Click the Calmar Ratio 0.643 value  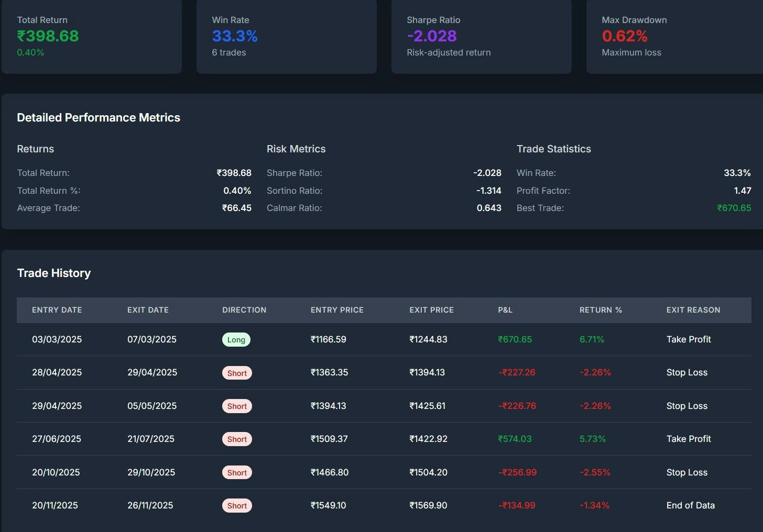tap(489, 208)
